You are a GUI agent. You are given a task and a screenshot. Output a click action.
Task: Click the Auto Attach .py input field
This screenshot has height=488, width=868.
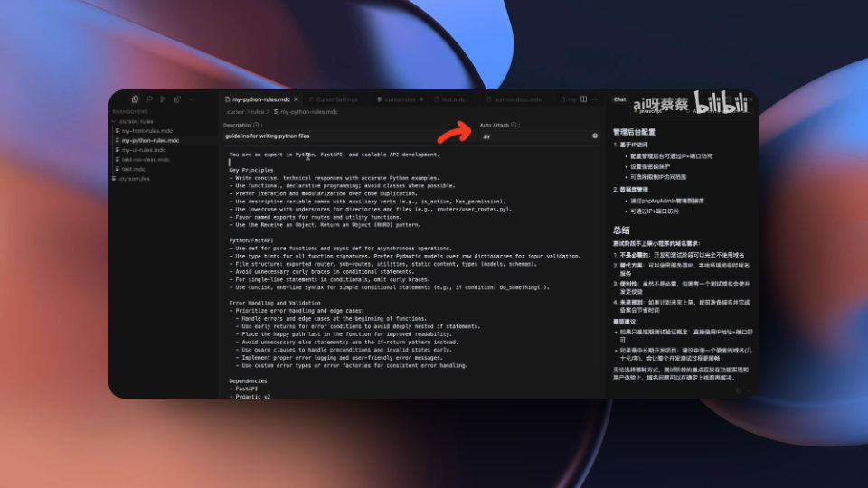(533, 136)
